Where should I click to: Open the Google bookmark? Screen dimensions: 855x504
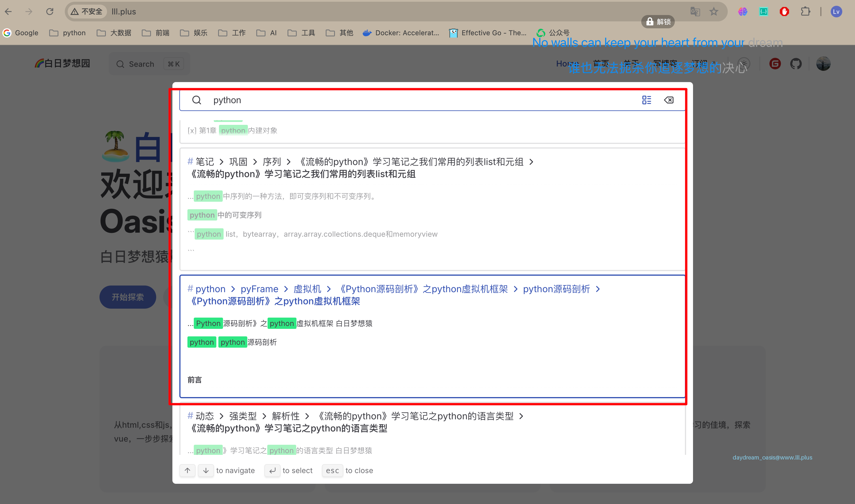[x=21, y=33]
